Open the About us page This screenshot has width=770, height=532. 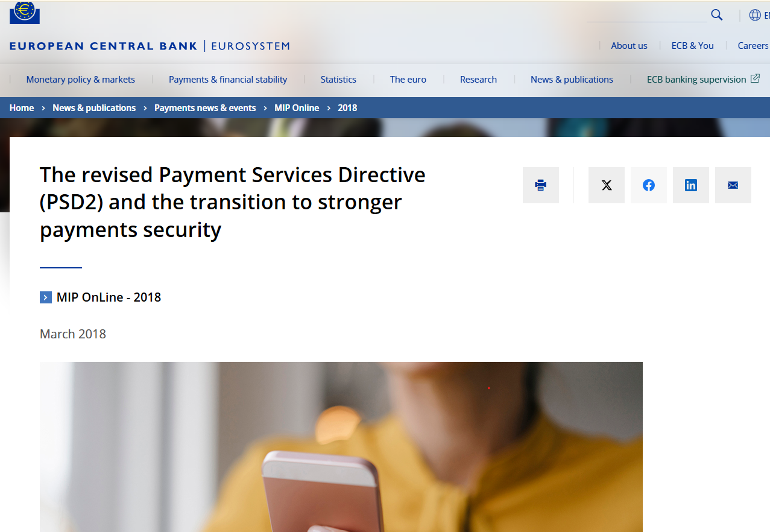coord(629,46)
